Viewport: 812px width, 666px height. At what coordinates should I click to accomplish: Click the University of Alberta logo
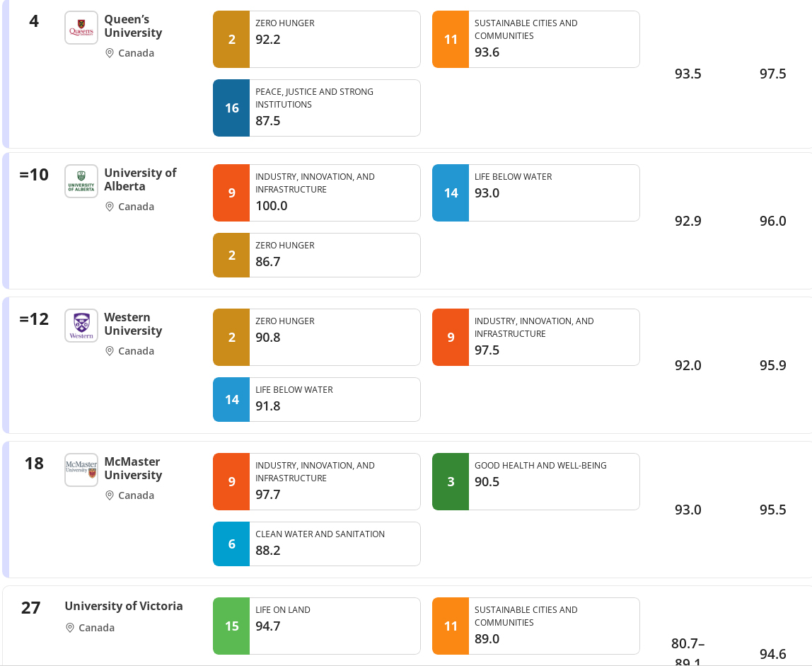pyautogui.click(x=81, y=181)
